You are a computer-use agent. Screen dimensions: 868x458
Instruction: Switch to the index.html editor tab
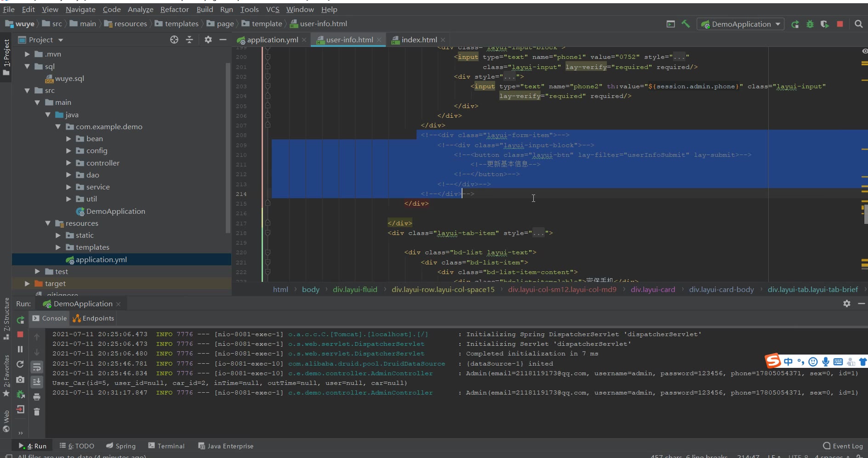pos(418,40)
